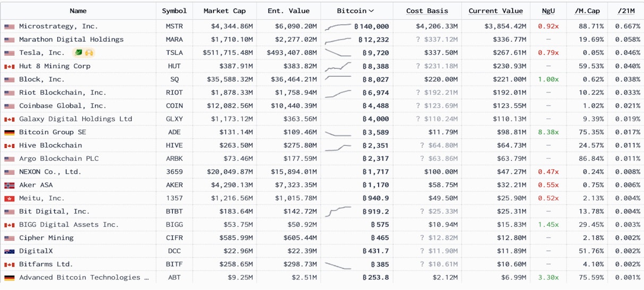Click the Australian flag icon next to DigitalX
The height and width of the screenshot is (290, 644).
(x=9, y=251)
